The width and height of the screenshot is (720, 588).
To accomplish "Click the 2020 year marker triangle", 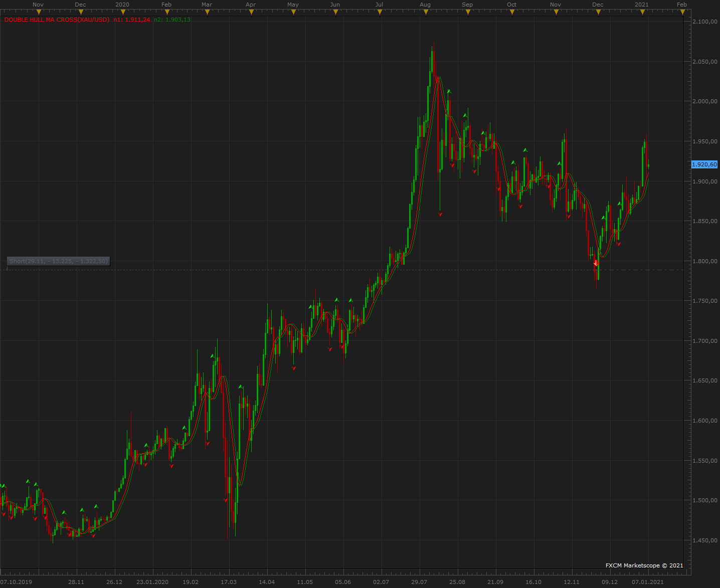I will [x=123, y=12].
